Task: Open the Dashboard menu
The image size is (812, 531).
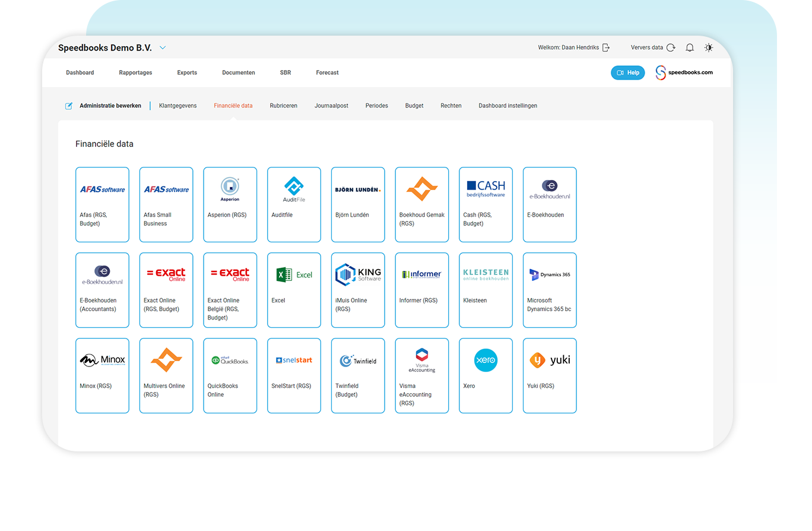Action: [x=80, y=72]
